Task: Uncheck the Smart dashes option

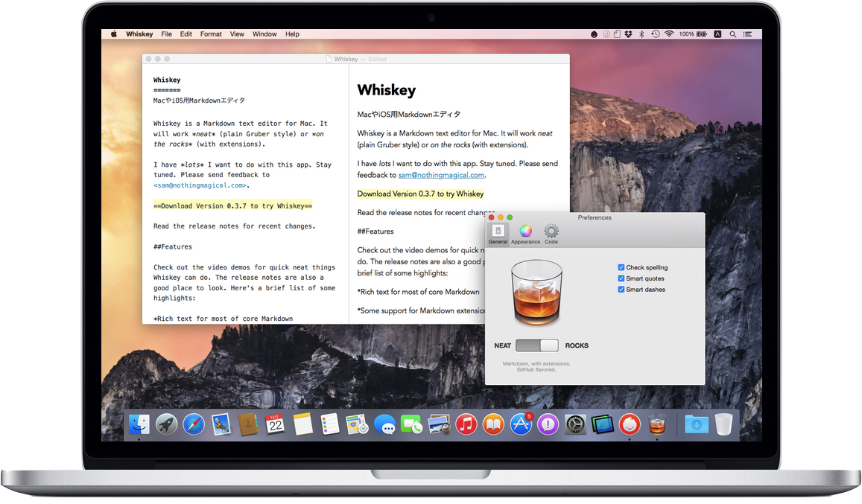Action: pyautogui.click(x=621, y=290)
